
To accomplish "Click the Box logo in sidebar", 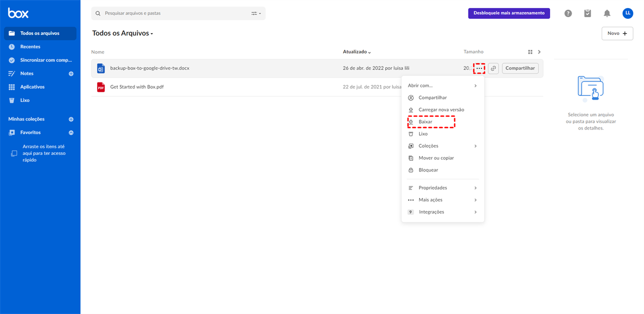I will (x=18, y=13).
